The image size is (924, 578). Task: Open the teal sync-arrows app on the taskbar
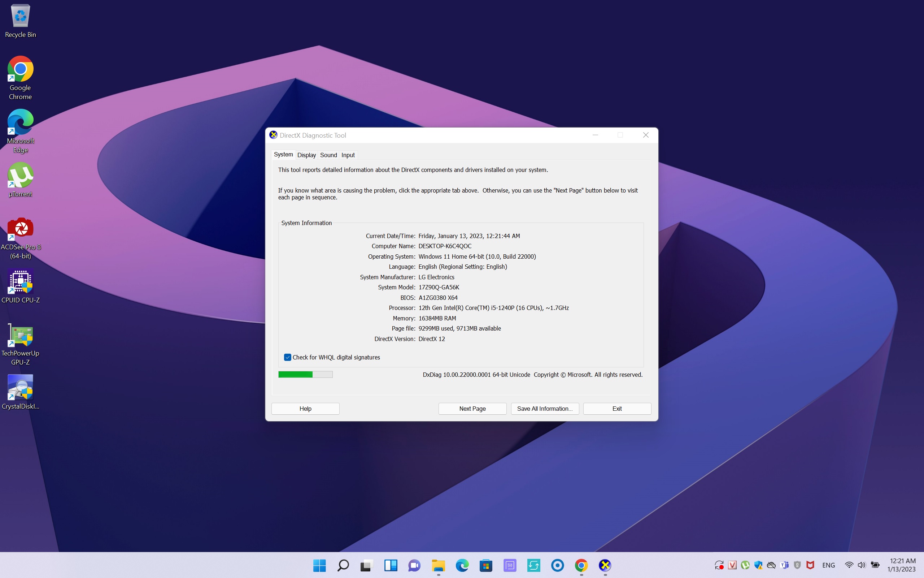(533, 565)
